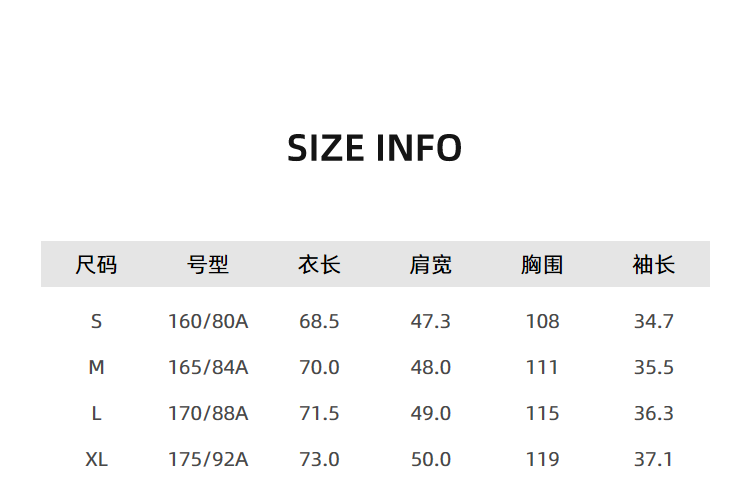Select the 115 chest measurement value
The height and width of the screenshot is (482, 750).
click(542, 413)
